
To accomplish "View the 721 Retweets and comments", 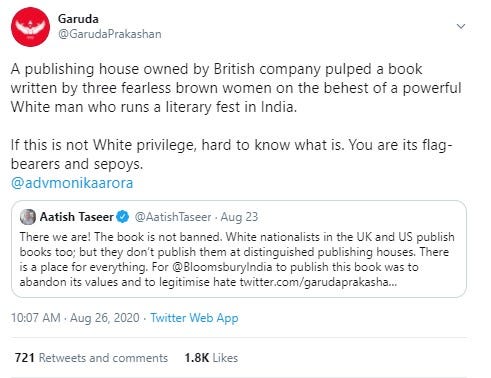I will click(x=91, y=358).
